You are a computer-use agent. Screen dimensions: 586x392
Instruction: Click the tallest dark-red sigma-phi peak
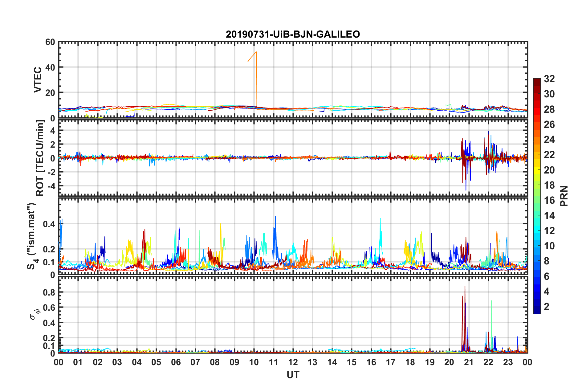[465, 319]
